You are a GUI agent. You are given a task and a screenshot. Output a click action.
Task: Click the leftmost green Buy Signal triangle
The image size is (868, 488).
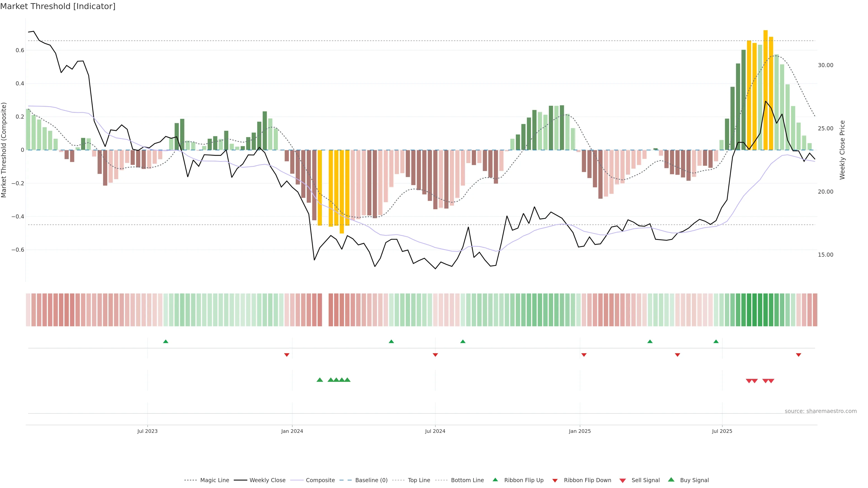[x=320, y=380]
